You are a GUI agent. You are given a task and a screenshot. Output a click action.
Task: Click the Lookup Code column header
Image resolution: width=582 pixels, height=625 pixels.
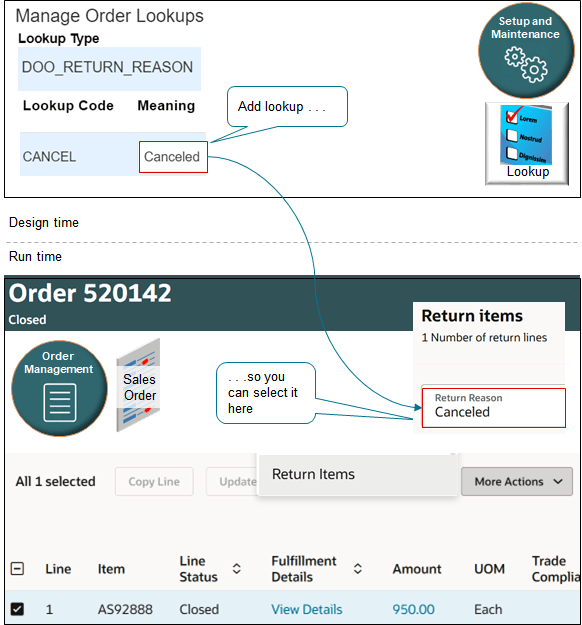[x=68, y=106]
